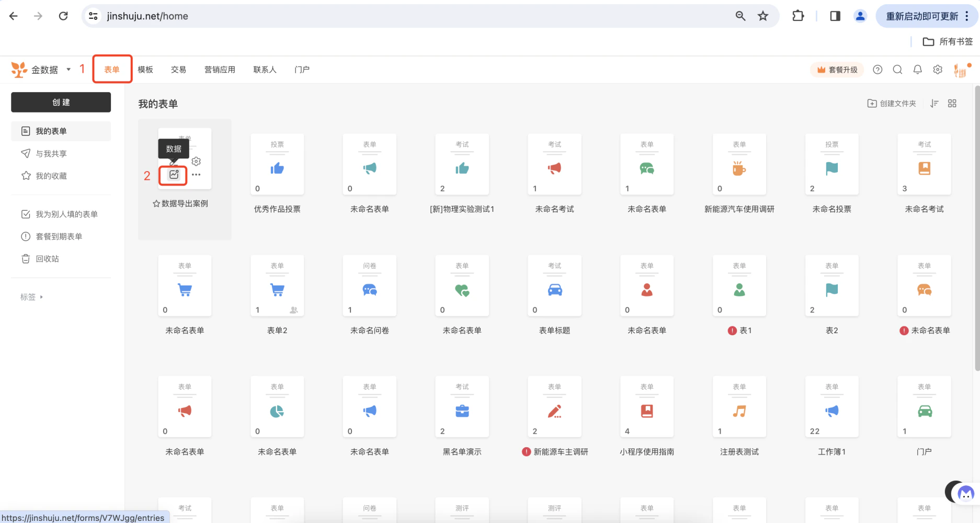Click the form name 黑名单演示
This screenshot has width=980, height=523.
click(x=462, y=452)
